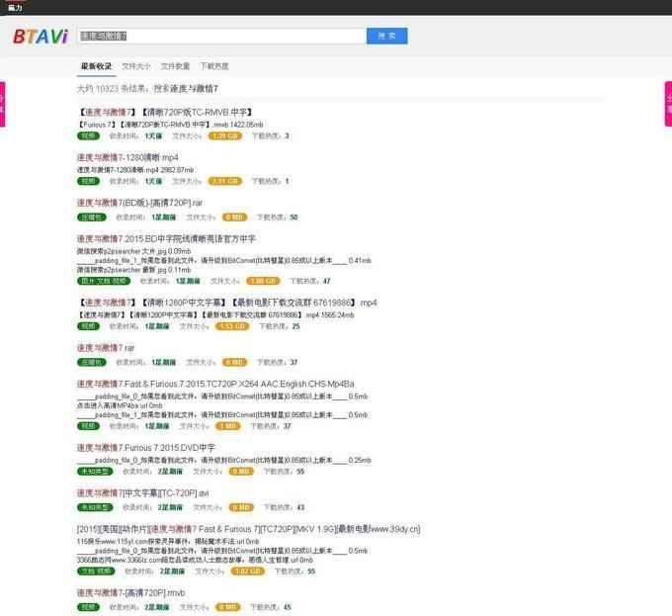Click the 点击进入高清MP4ba.url file line
The image size is (672, 616).
click(x=120, y=406)
